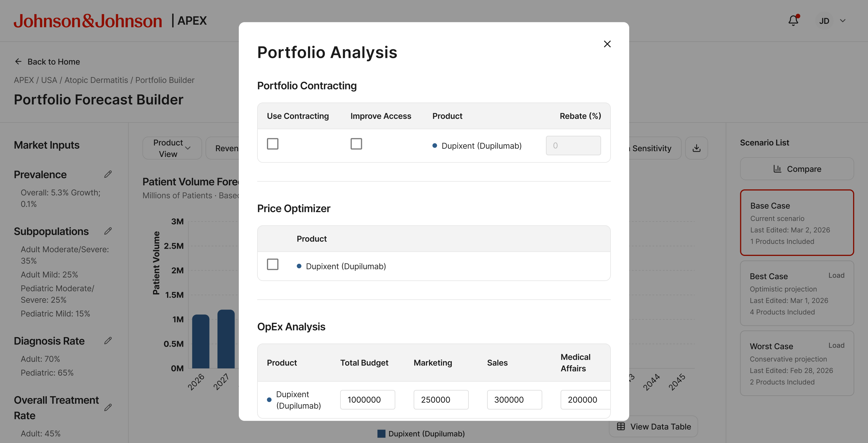Click the 'Pediatric: 65%' text
868x443 pixels.
point(47,373)
